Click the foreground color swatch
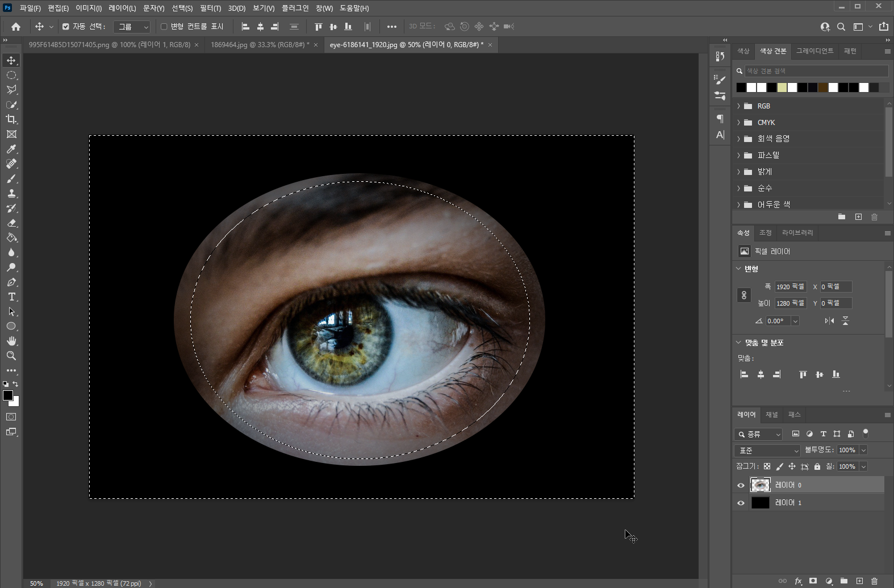 pos(8,395)
